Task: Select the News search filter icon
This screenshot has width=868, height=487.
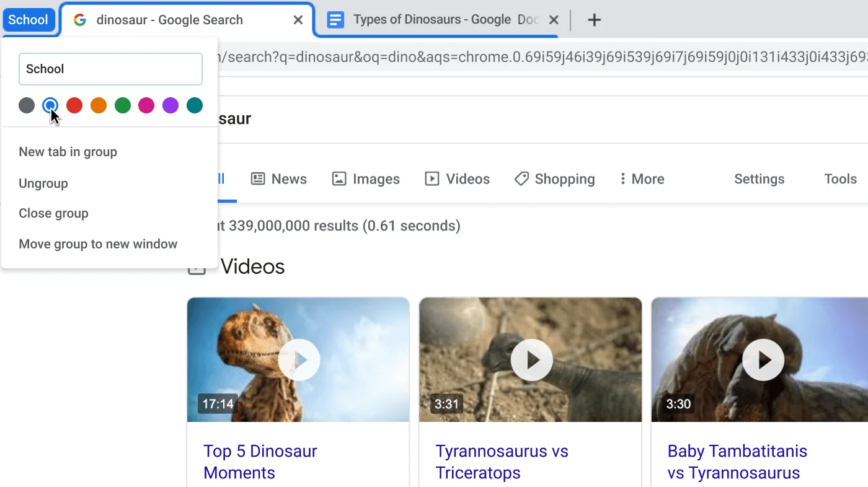Action: coord(257,178)
